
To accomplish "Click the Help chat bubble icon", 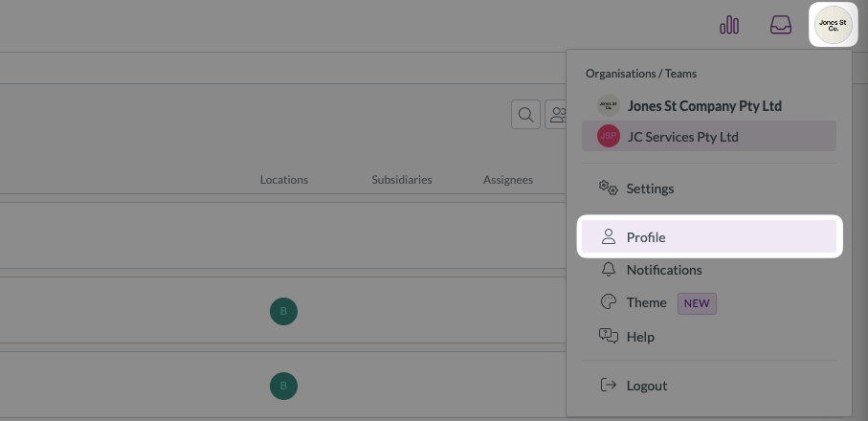I will coord(608,336).
